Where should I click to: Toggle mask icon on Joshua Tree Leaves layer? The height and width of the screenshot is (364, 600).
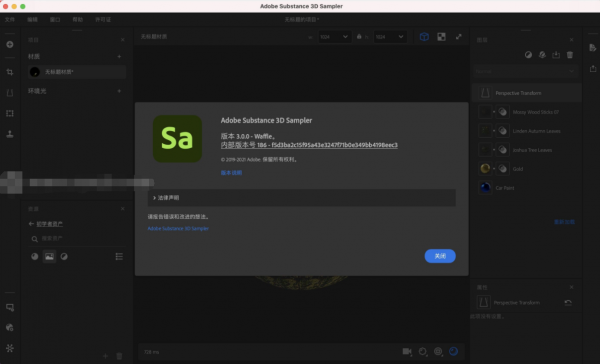(503, 150)
